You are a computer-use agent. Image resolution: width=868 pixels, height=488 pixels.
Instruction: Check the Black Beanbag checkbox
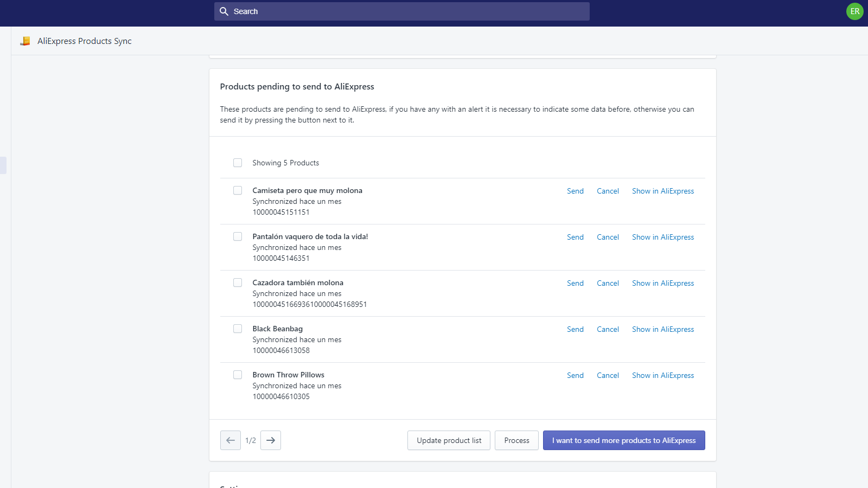(x=238, y=329)
